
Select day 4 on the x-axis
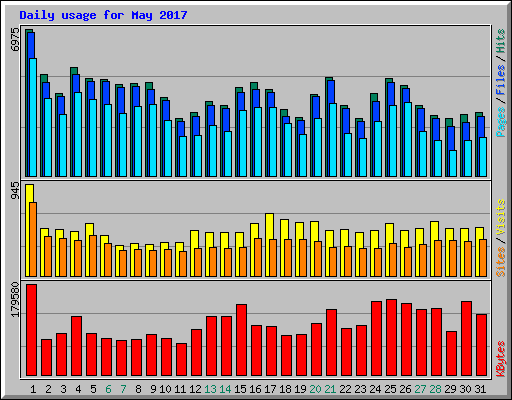coord(78,389)
